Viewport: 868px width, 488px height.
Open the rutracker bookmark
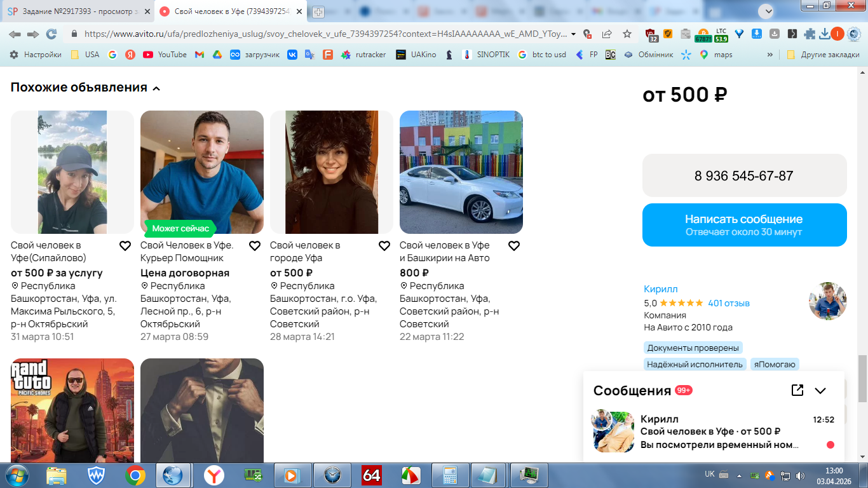pyautogui.click(x=363, y=55)
